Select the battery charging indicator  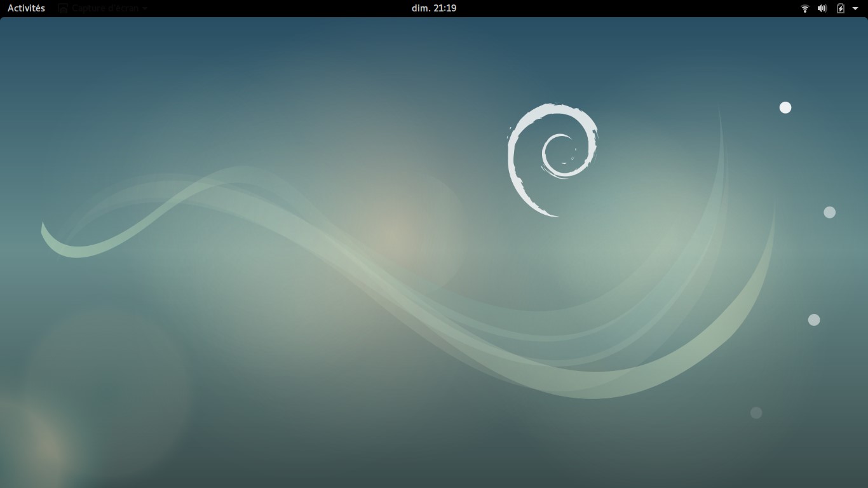tap(839, 8)
